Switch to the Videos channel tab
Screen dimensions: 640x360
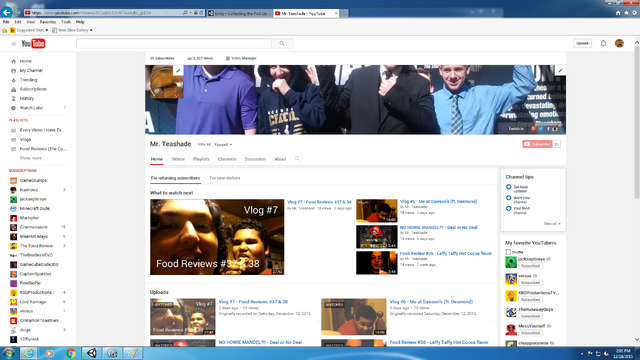(178, 159)
